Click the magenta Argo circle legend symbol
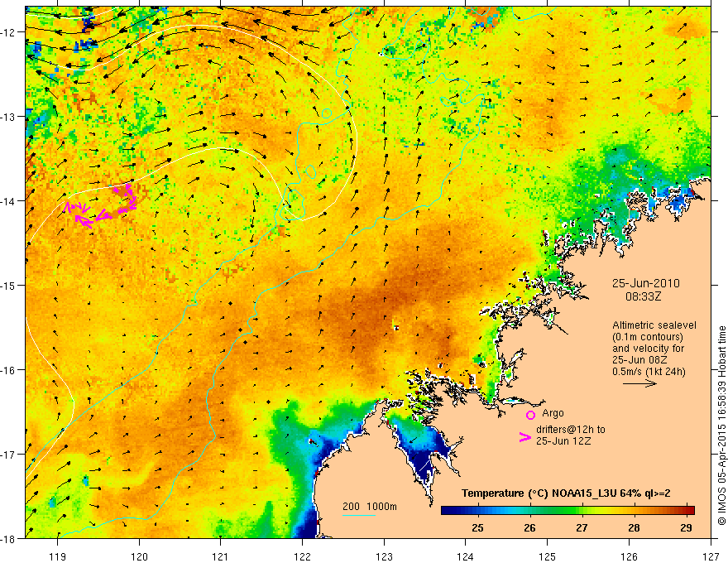Screen dimensions: 728x563 coord(530,415)
